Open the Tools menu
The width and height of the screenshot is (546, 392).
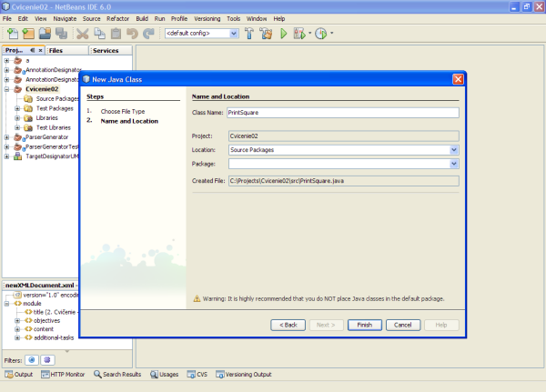[x=233, y=19]
